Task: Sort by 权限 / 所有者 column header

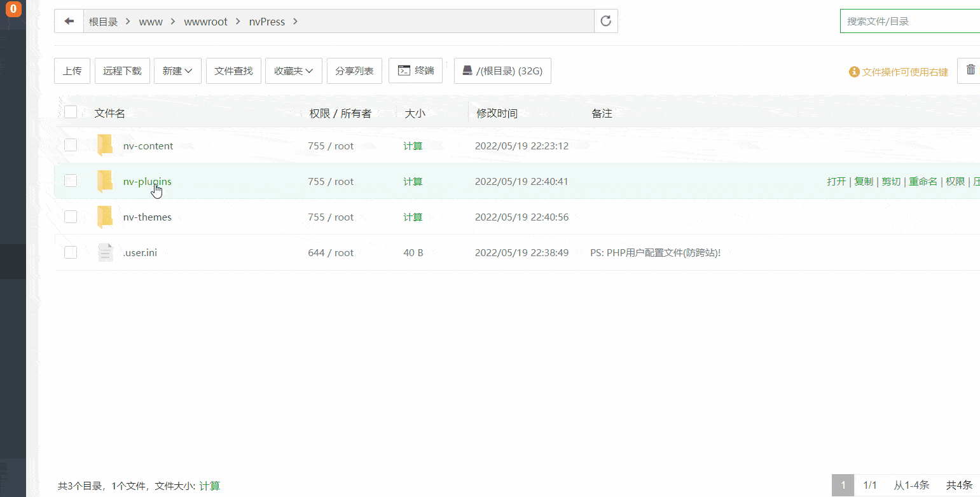Action: 340,113
